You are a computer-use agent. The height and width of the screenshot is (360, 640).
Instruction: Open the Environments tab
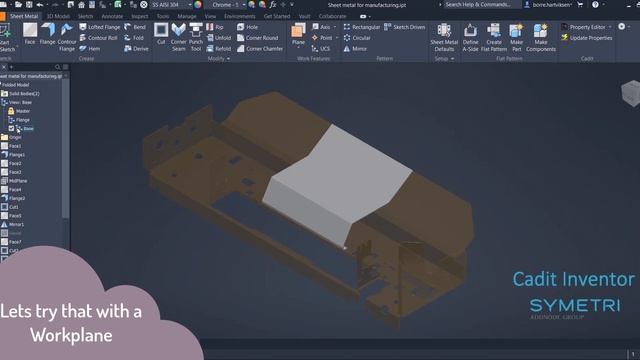pos(240,16)
